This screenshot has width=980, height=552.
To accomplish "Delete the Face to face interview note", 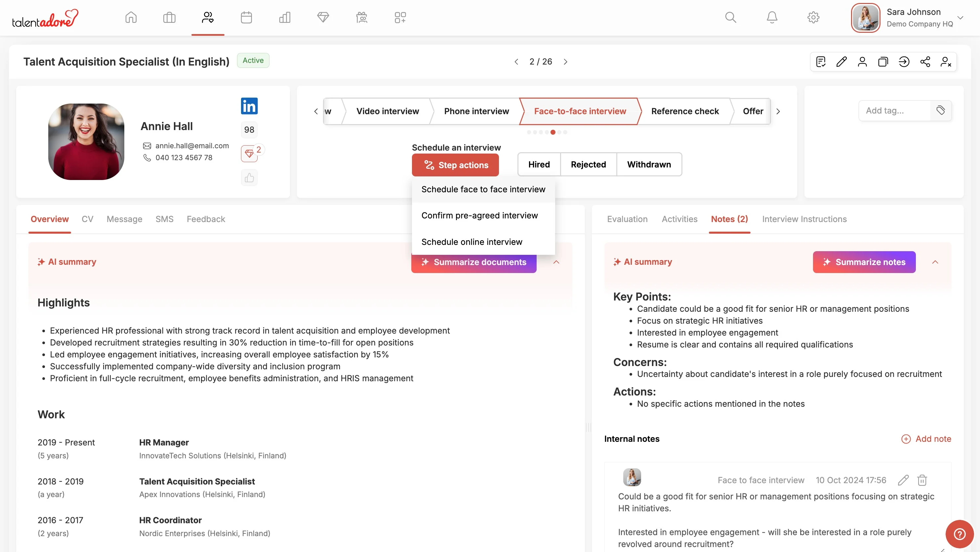I will [922, 480].
